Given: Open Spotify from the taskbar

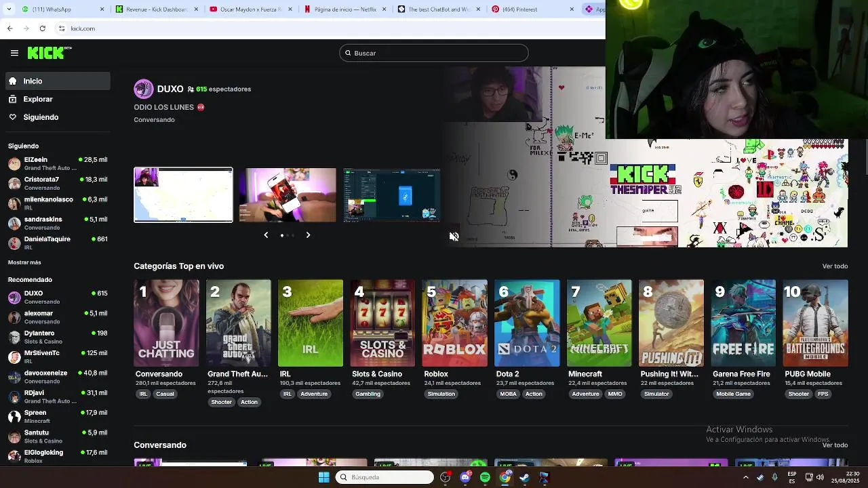Looking at the screenshot, I should coord(485,477).
